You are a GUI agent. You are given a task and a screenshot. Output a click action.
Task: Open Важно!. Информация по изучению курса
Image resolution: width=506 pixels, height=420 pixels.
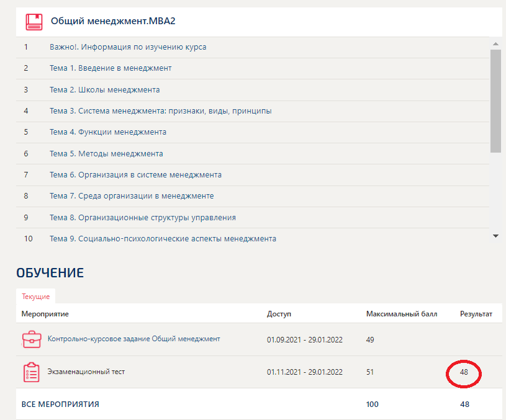click(128, 47)
